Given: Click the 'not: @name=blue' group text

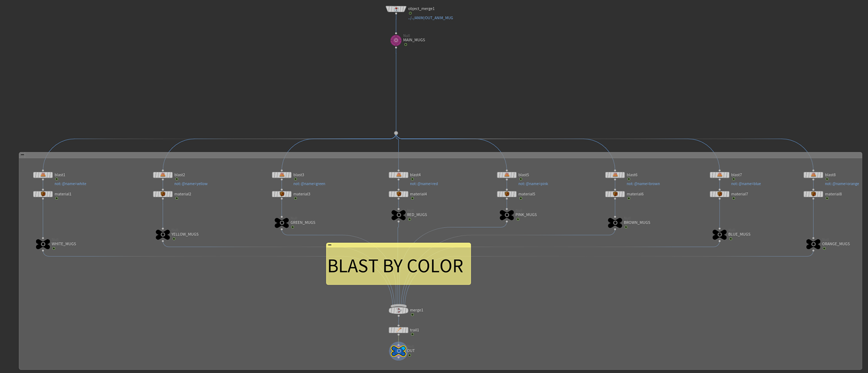Looking at the screenshot, I should point(746,184).
